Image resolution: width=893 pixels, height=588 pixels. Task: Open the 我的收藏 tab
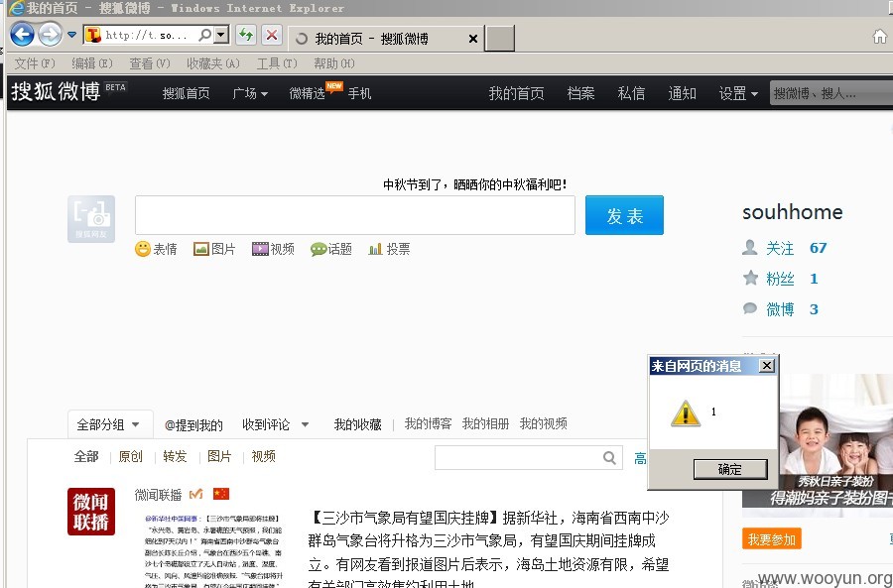click(x=357, y=424)
